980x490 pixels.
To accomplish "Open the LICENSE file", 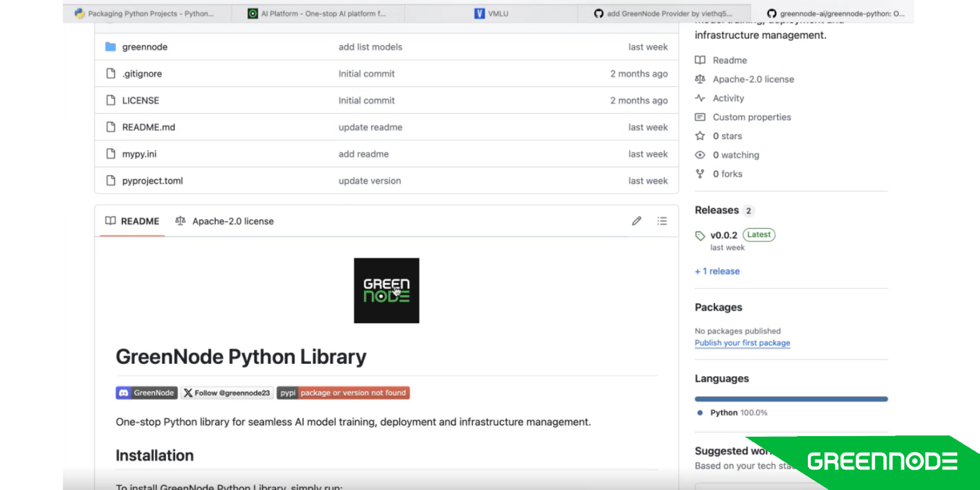I will tap(140, 100).
